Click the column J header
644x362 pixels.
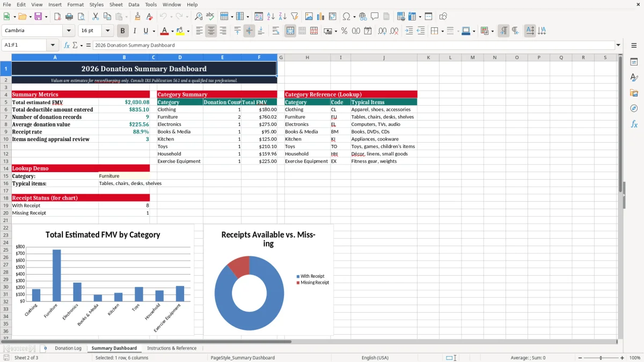(384, 57)
